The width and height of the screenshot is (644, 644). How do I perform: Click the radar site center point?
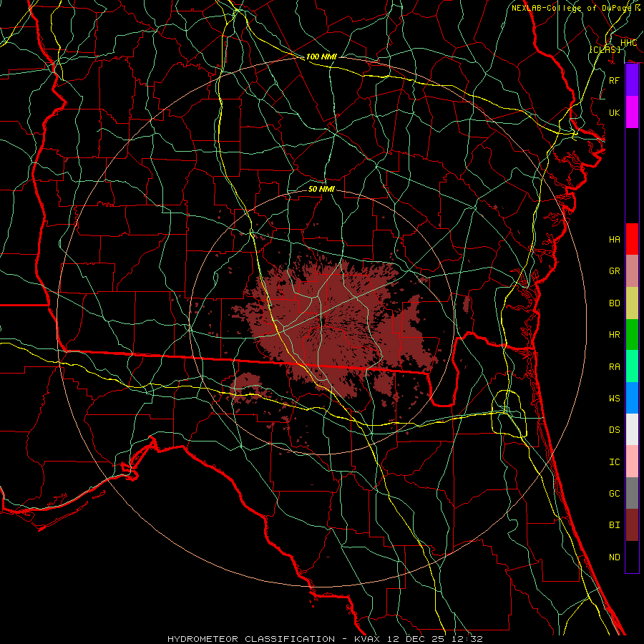pyautogui.click(x=323, y=322)
